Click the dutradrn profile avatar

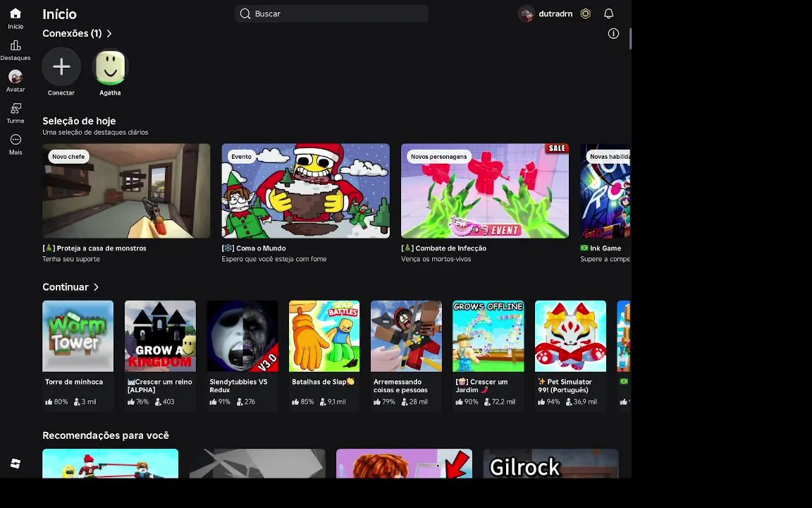pyautogui.click(x=526, y=14)
